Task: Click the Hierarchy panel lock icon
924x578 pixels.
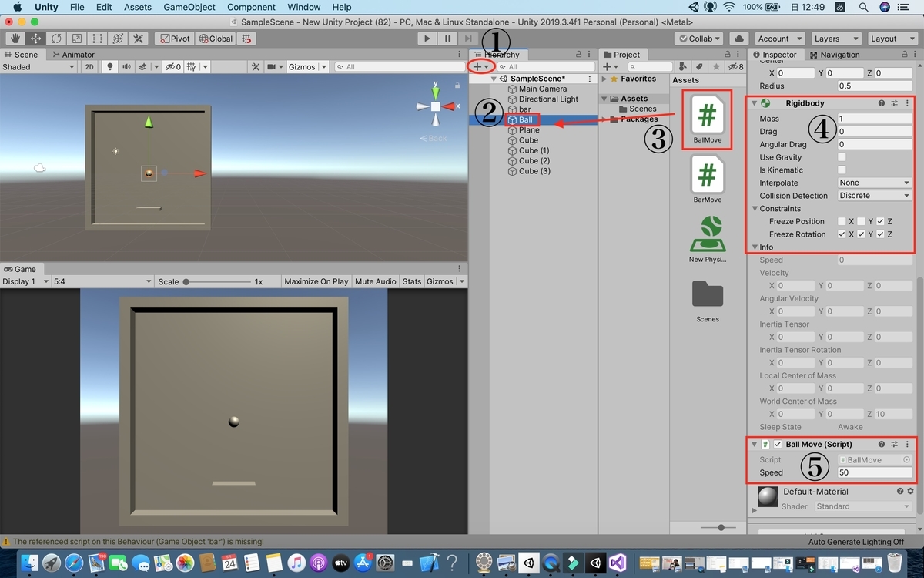Action: click(x=579, y=55)
